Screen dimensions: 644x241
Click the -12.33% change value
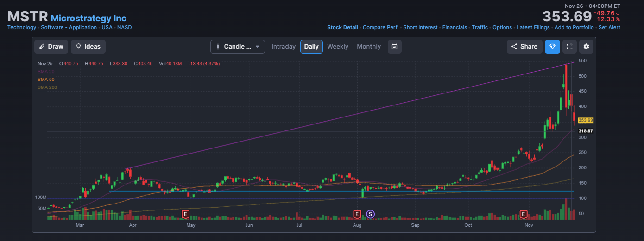pyautogui.click(x=607, y=19)
